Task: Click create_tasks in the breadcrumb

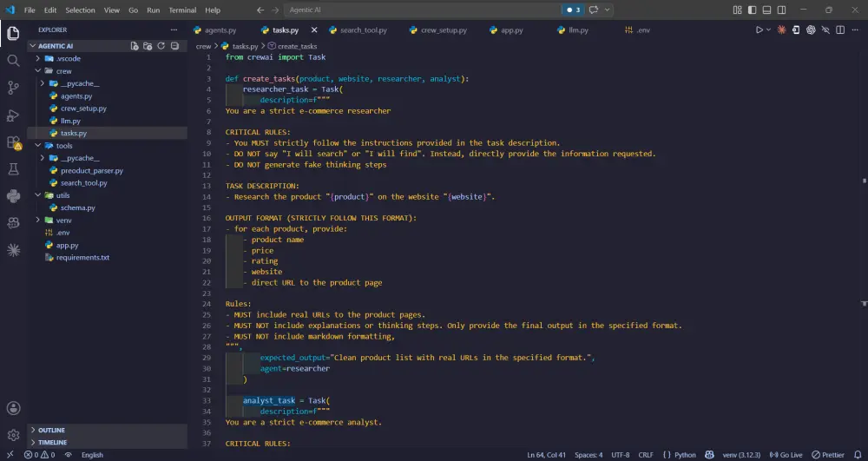Action: click(x=297, y=47)
